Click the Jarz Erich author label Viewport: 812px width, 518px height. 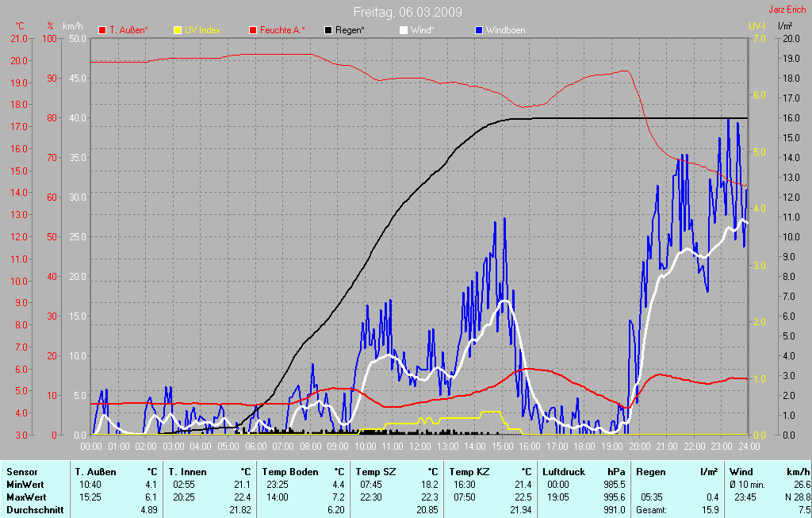(789, 10)
